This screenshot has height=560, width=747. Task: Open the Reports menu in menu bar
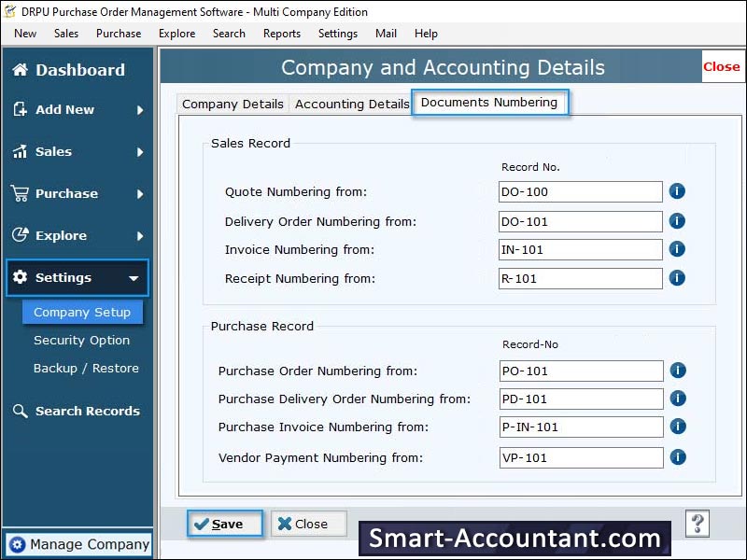[x=281, y=34]
